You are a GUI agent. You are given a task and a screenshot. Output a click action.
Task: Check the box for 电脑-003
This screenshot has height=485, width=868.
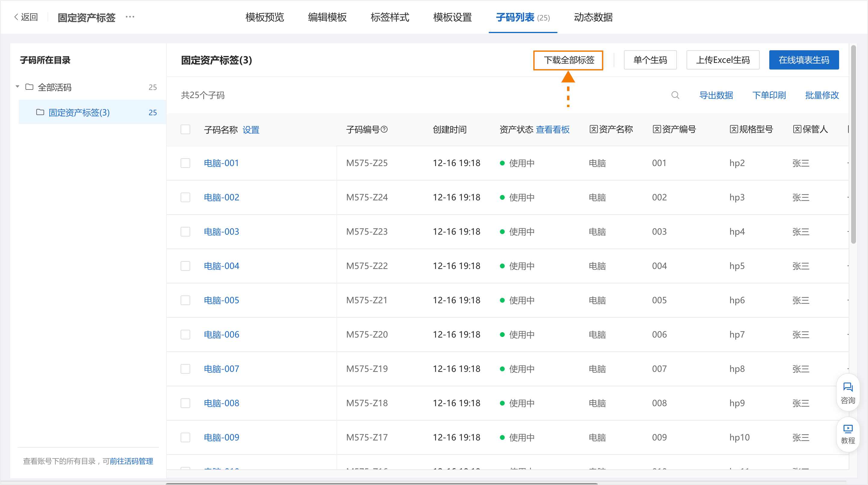(x=185, y=232)
